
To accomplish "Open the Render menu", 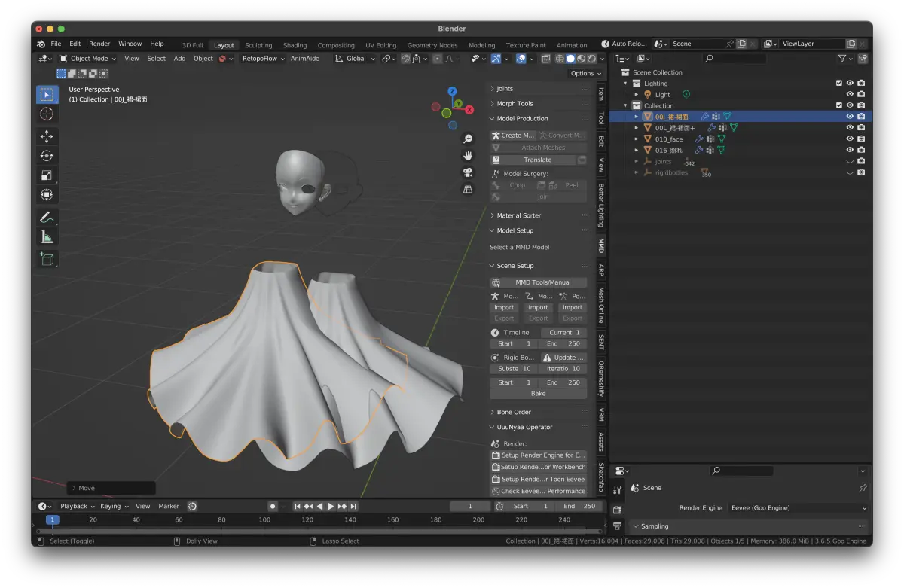I will point(99,44).
